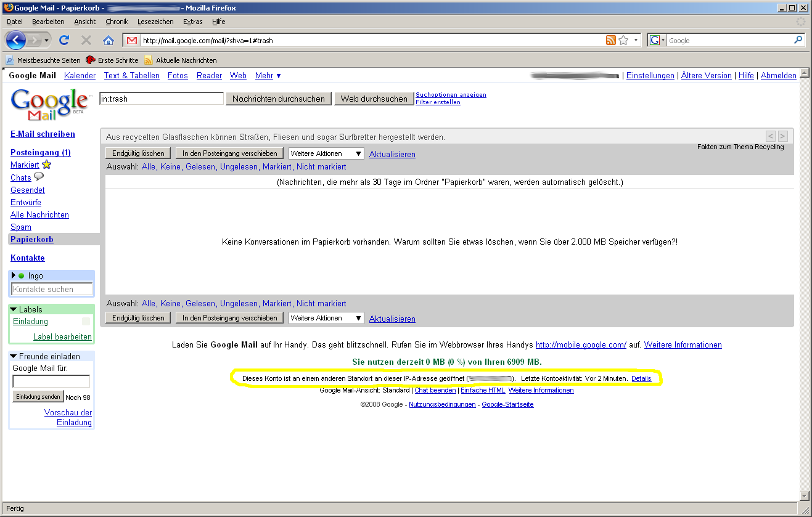This screenshot has height=517, width=812.
Task: Click the Label bearbeiten link
Action: point(62,337)
